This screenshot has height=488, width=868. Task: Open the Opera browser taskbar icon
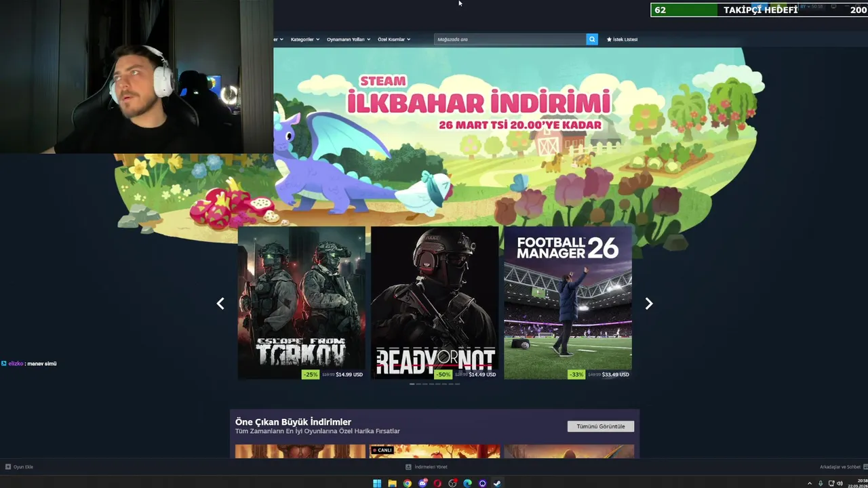point(437,483)
